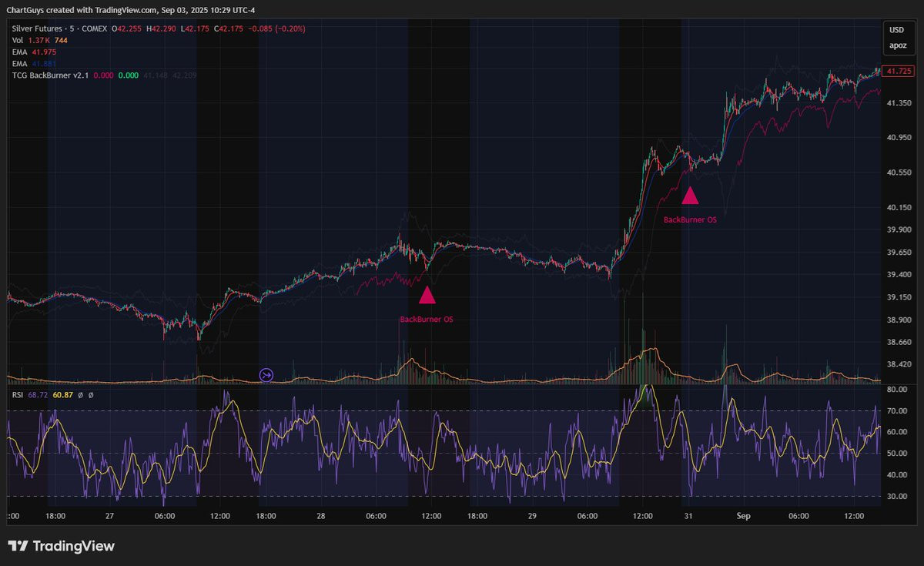The image size is (924, 566).
Task: Click the purple contract rollover circle icon
Action: (266, 375)
